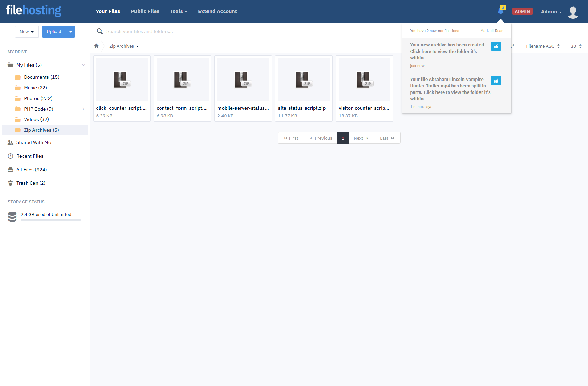Click the home breadcrumb icon
Image resolution: width=588 pixels, height=386 pixels.
click(96, 46)
